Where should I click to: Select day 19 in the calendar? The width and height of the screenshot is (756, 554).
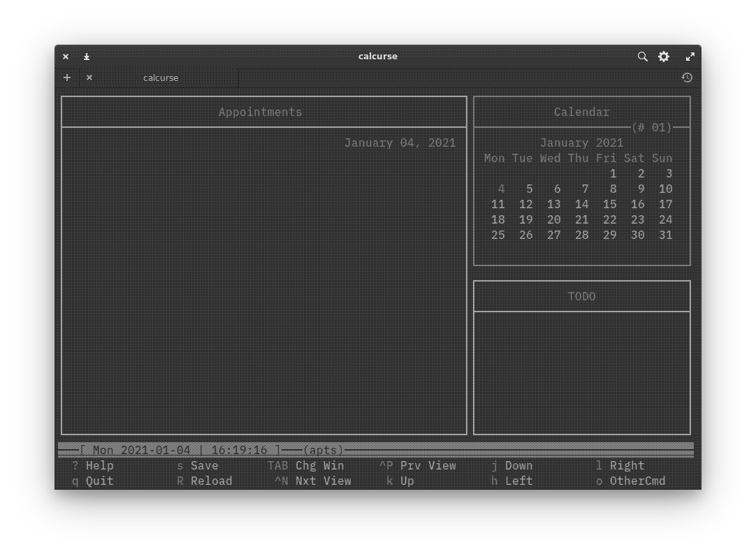pos(525,220)
